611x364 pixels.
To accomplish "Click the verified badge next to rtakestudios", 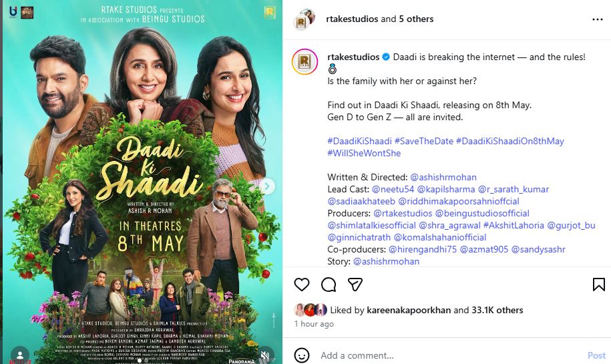I will [x=386, y=57].
